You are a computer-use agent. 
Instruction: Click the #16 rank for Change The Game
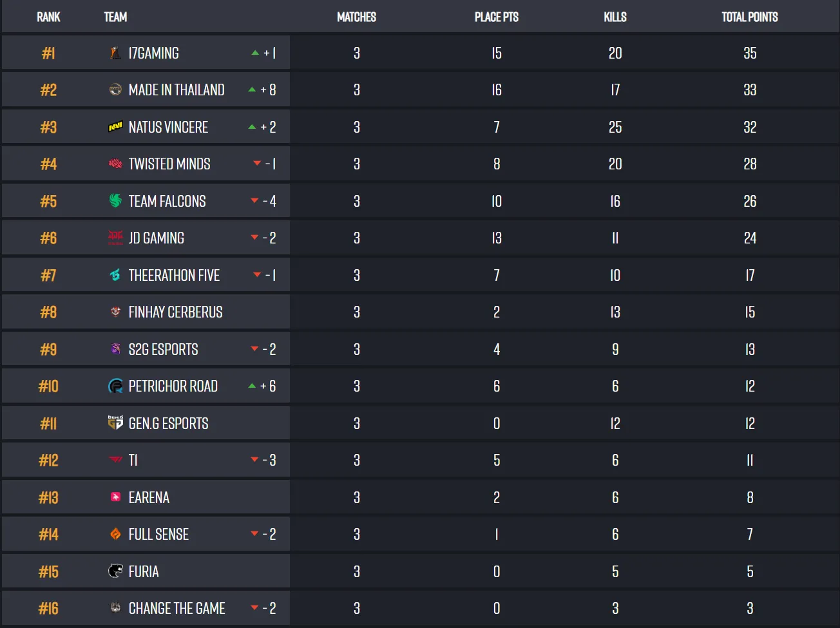click(48, 609)
